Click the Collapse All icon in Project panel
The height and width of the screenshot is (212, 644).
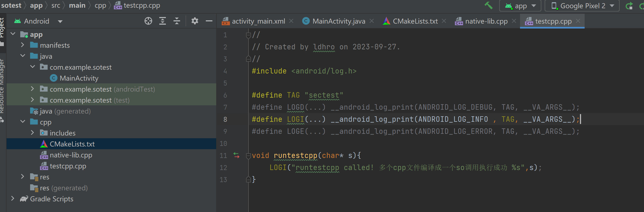pyautogui.click(x=177, y=21)
